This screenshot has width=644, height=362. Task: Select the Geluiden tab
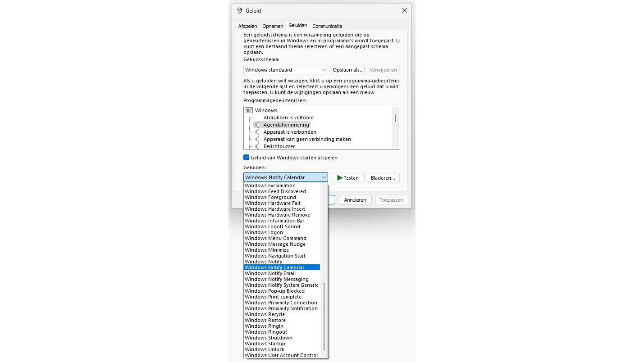click(x=298, y=26)
